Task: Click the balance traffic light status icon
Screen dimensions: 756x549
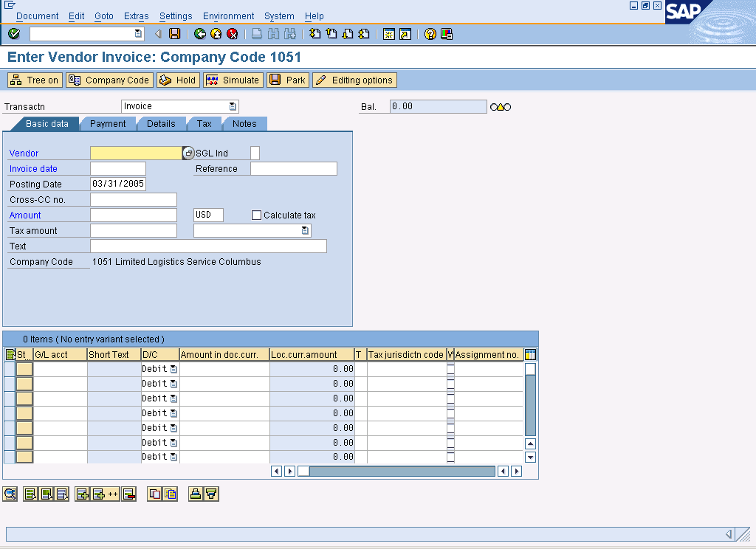Action: coord(501,107)
